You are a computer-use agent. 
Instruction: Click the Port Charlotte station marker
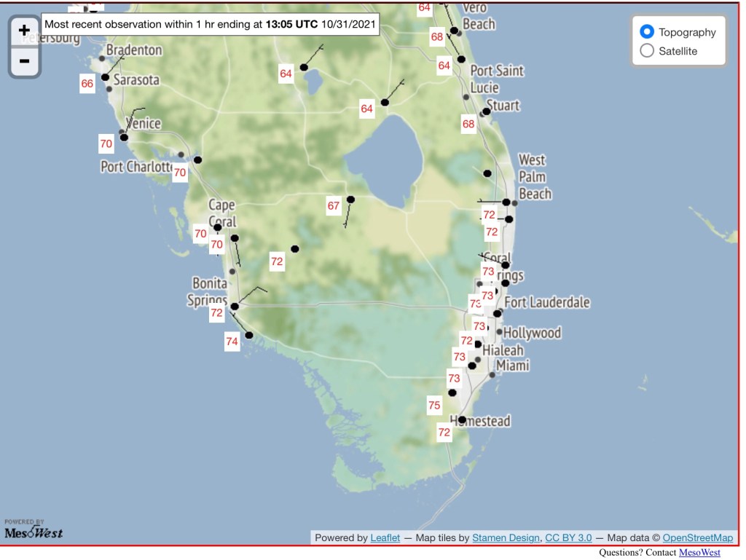pyautogui.click(x=197, y=159)
